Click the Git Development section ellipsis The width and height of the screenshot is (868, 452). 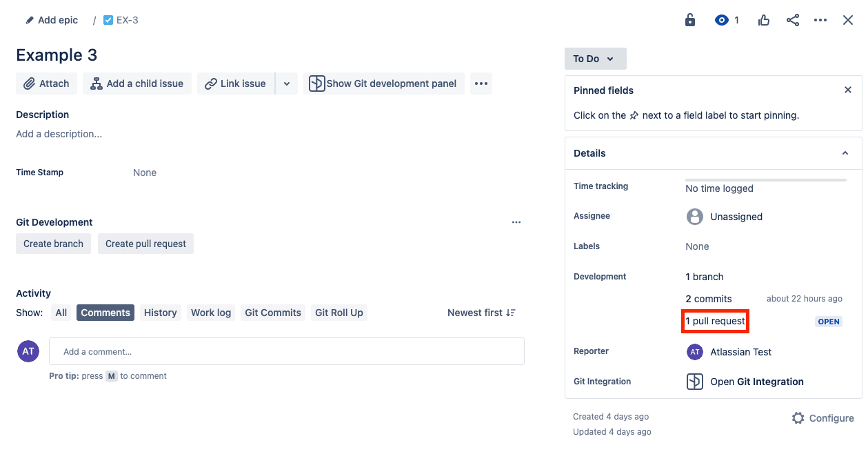point(516,222)
